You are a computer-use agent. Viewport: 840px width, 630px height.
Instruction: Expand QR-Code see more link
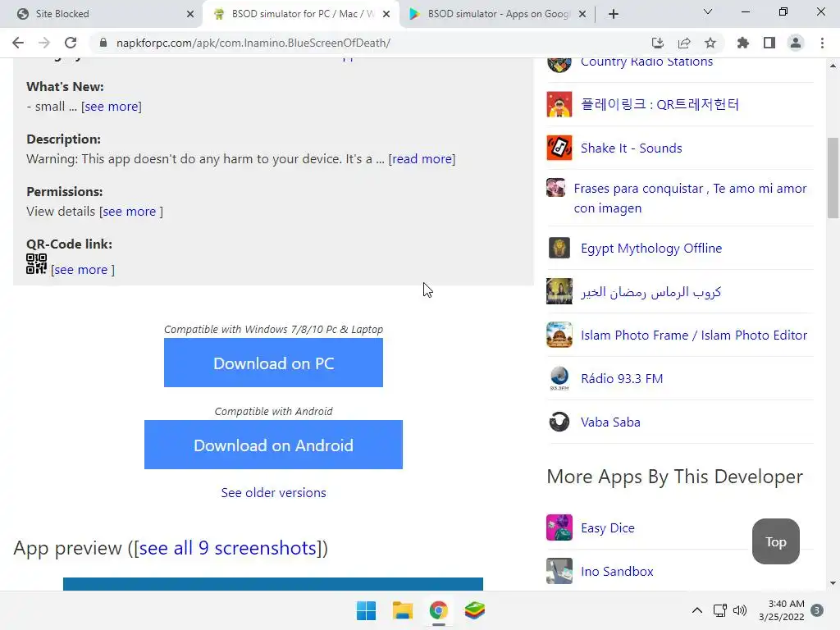click(x=83, y=270)
